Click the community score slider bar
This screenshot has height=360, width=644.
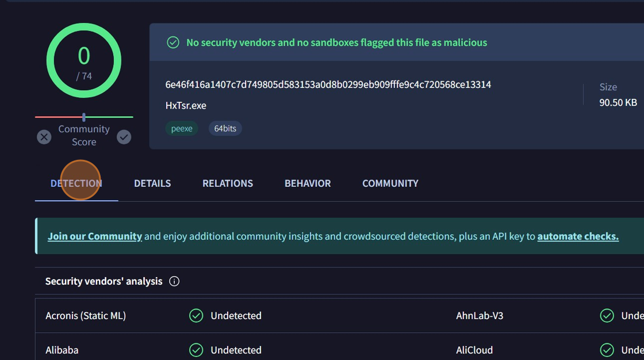[84, 117]
